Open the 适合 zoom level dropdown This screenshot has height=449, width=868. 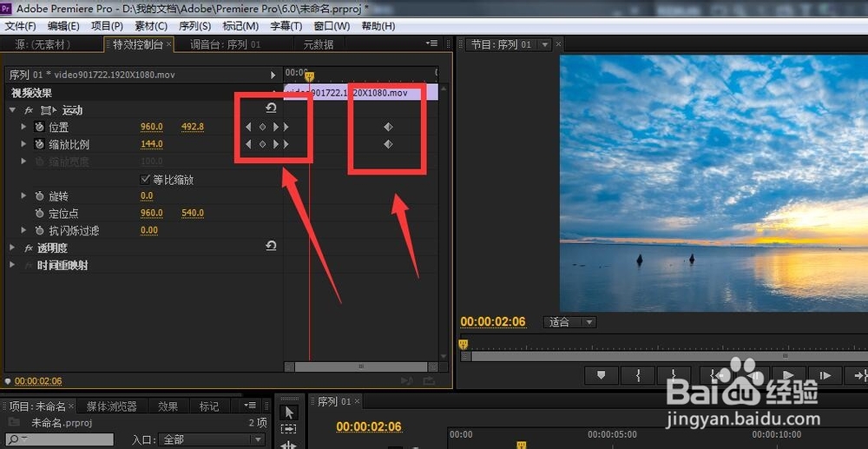pyautogui.click(x=569, y=322)
